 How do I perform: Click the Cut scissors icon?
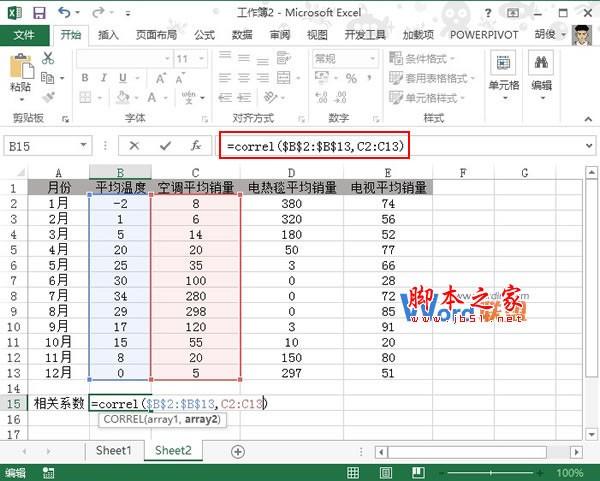[x=48, y=58]
